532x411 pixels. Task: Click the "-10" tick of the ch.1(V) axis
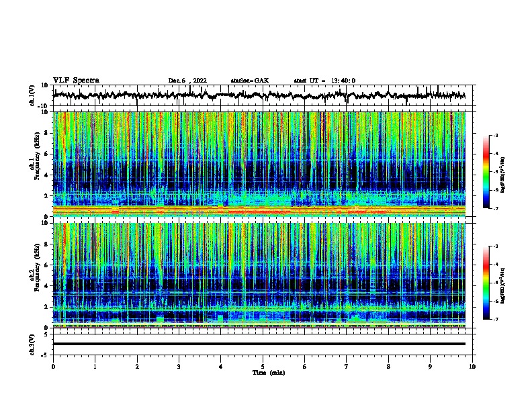[44, 106]
